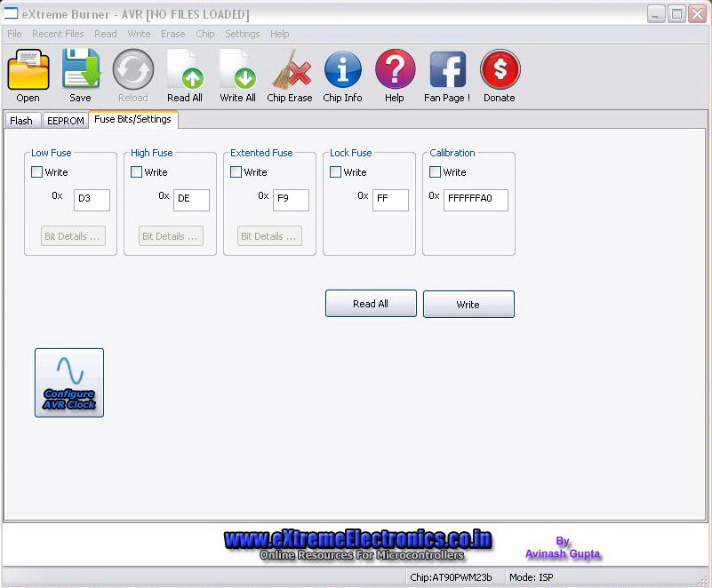Click the app icon in the title bar
Screen dimensions: 712x588
11,13
